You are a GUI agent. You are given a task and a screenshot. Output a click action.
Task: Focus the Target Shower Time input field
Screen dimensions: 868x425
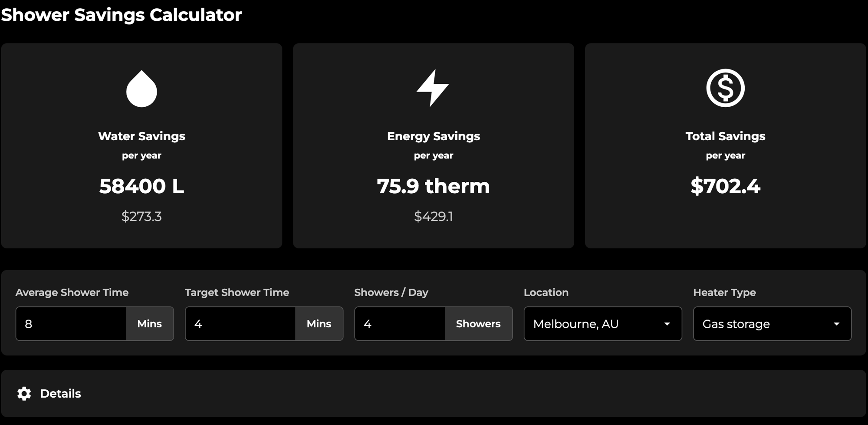[240, 324]
